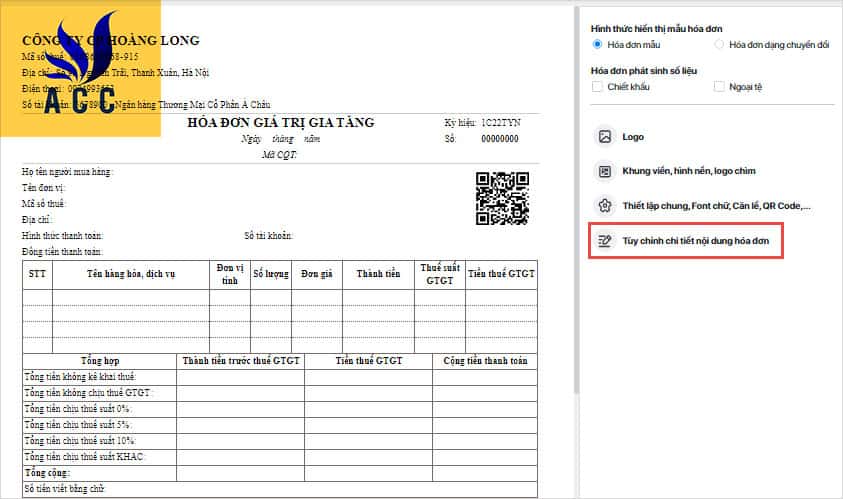Image resolution: width=843 pixels, height=499 pixels.
Task: Open the Tùy chỉnh chi tiết nội dung hóa đơn label
Action: (x=696, y=241)
